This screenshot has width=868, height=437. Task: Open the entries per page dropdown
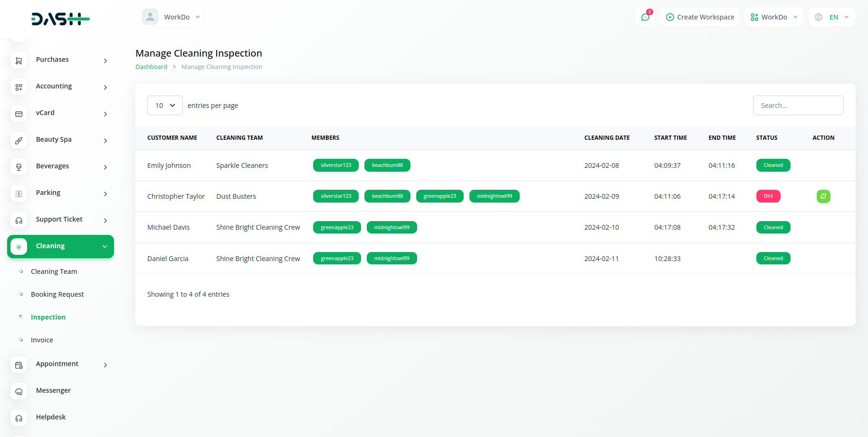[x=165, y=106]
